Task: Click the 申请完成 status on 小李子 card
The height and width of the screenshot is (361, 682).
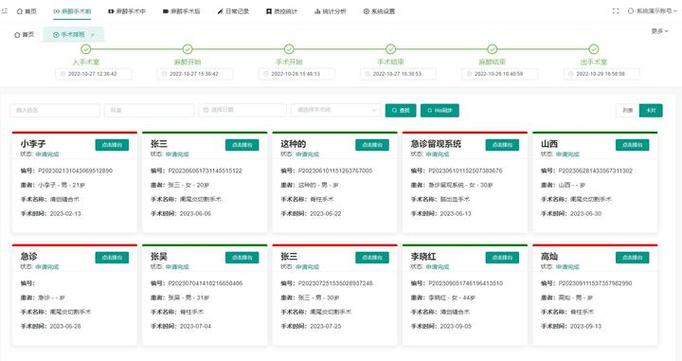Action: click(47, 154)
